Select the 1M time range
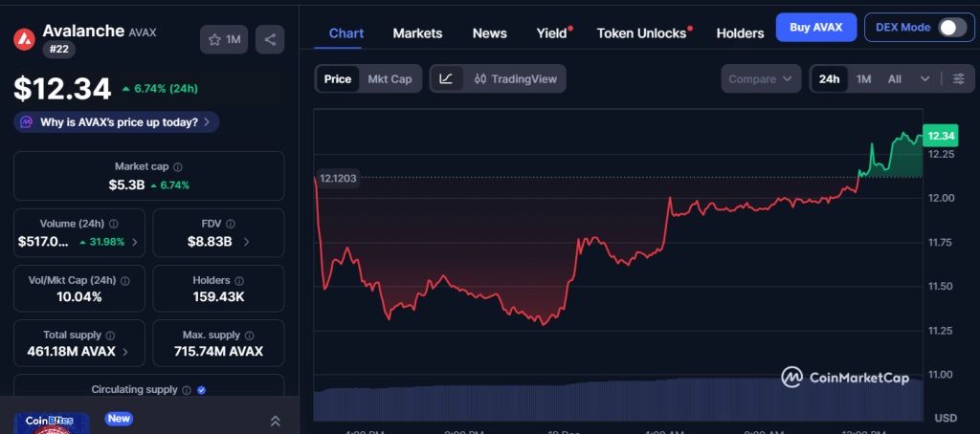This screenshot has width=980, height=434. [863, 78]
